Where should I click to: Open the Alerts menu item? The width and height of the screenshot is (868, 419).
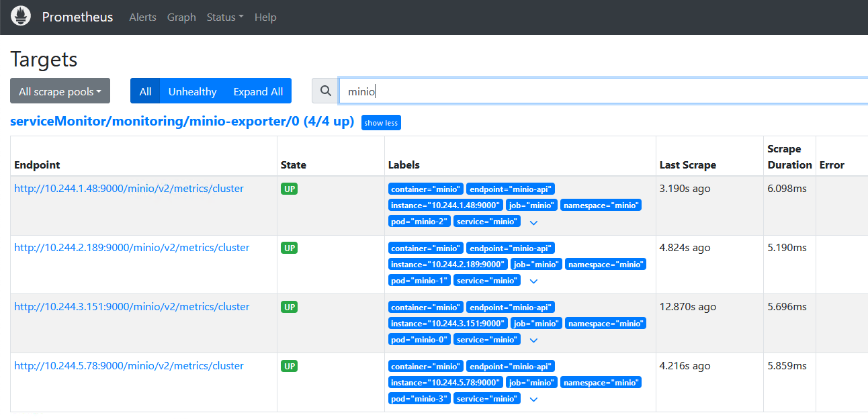click(x=142, y=17)
